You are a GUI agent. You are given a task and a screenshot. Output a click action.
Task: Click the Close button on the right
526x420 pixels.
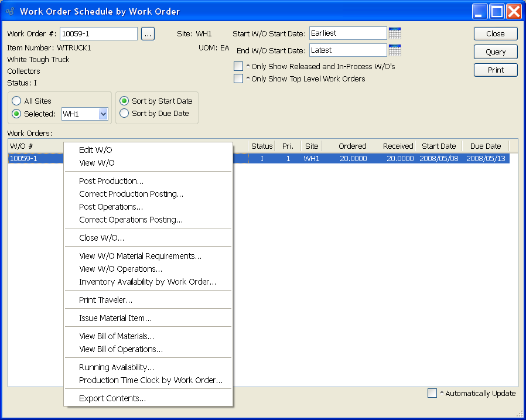(496, 34)
